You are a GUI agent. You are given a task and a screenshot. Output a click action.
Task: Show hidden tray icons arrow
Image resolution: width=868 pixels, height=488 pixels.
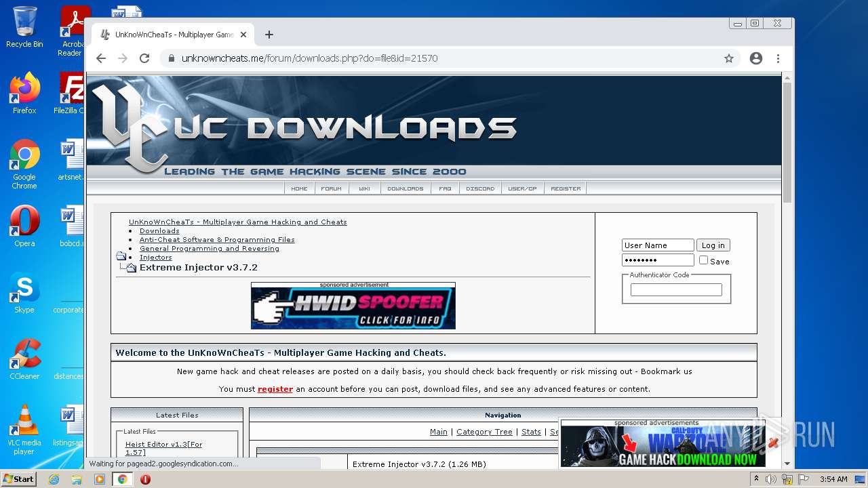click(x=756, y=479)
